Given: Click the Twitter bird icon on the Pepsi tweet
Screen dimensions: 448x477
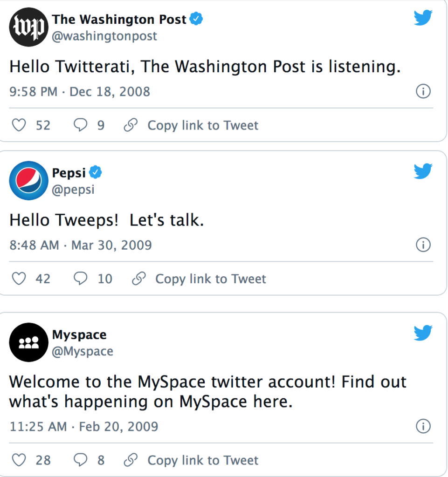Looking at the screenshot, I should pos(423,171).
